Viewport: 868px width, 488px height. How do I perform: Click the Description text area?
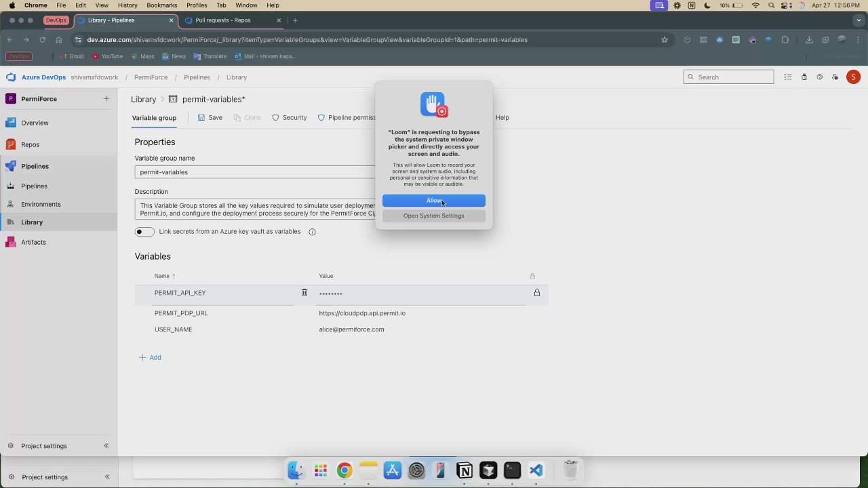click(255, 209)
